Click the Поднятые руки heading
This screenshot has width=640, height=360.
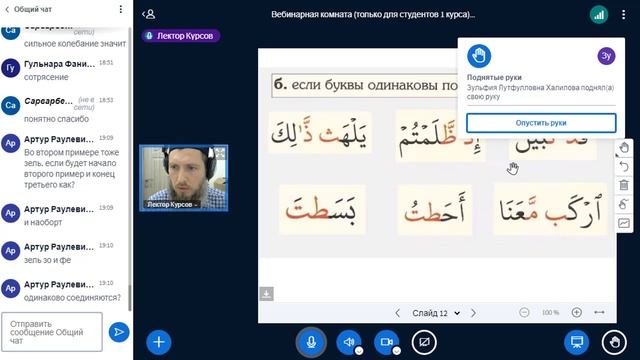[494, 77]
